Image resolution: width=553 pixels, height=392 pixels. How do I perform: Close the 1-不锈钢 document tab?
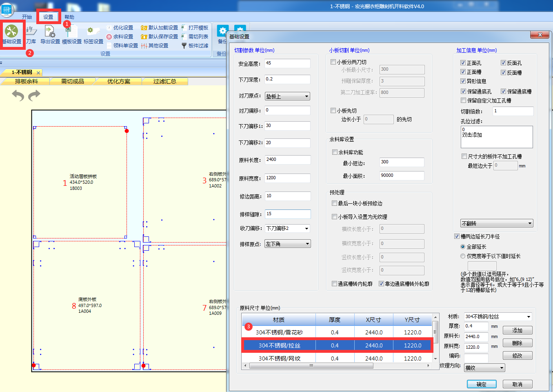point(38,73)
